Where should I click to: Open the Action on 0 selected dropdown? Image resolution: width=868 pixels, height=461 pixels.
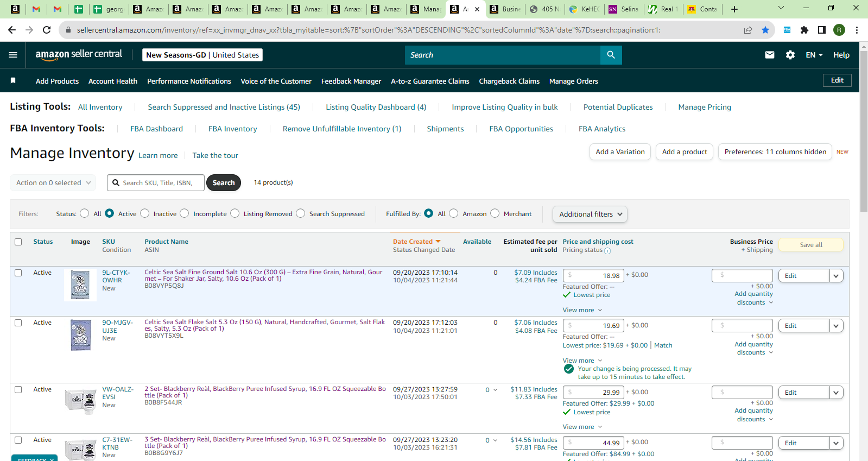(x=53, y=183)
